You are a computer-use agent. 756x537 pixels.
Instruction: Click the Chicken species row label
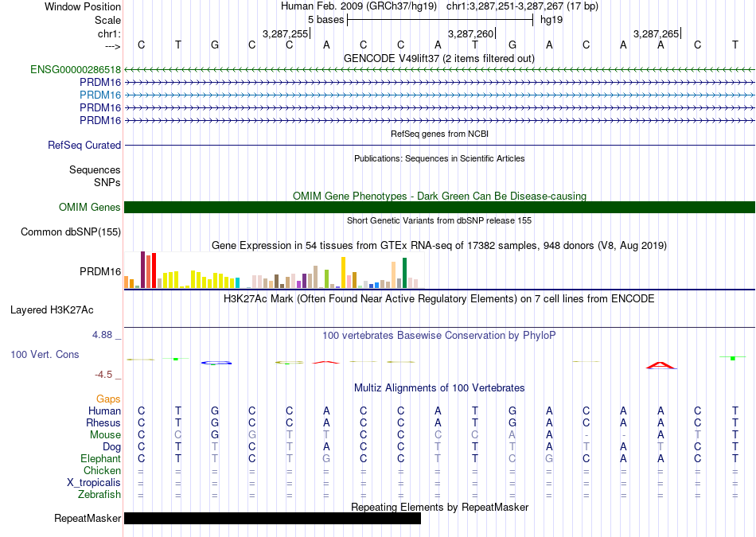click(x=102, y=470)
